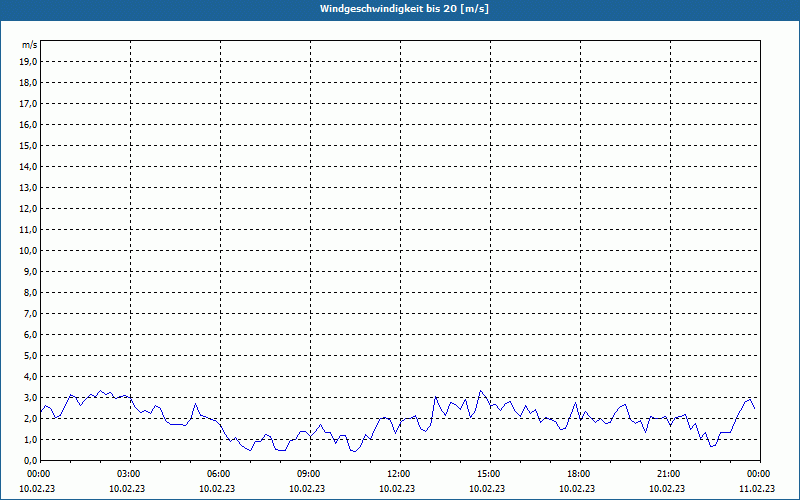Click the 21:00 time marker

coord(668,473)
